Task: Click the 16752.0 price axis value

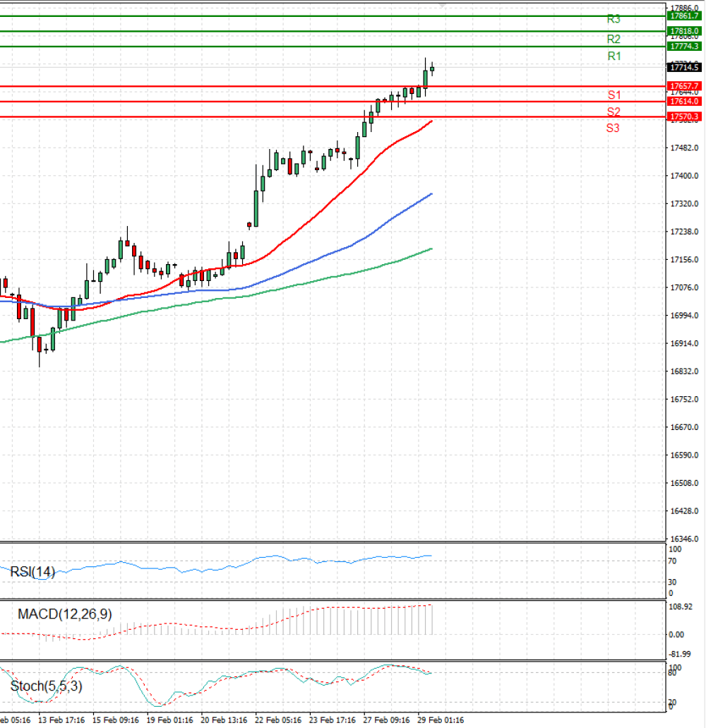Action: coord(684,399)
